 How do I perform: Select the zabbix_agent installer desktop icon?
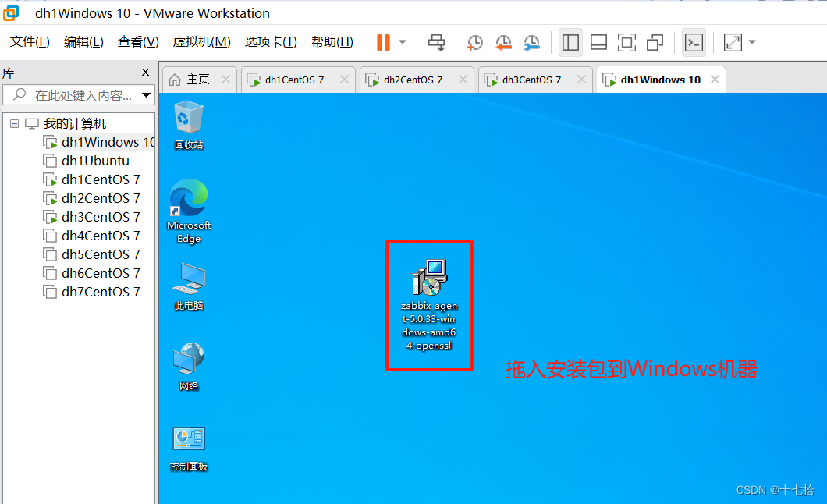click(x=429, y=305)
